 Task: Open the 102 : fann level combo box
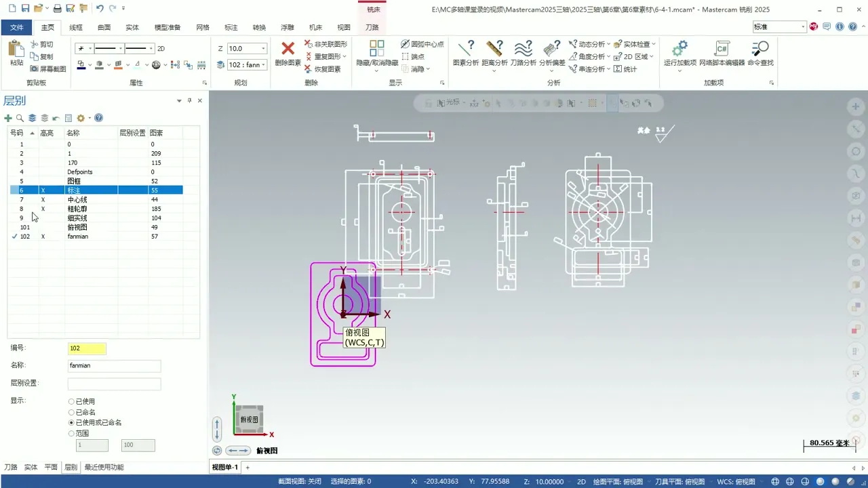264,64
